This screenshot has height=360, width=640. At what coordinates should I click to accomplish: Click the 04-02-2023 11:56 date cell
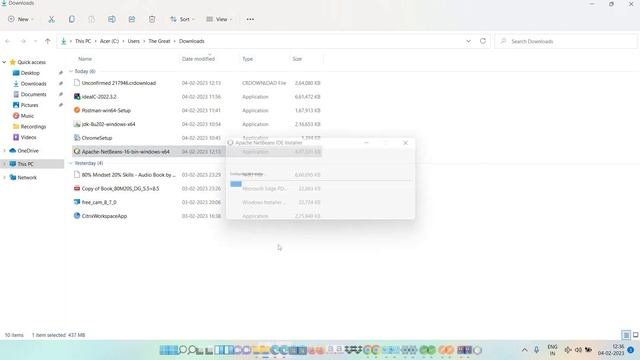(x=201, y=97)
